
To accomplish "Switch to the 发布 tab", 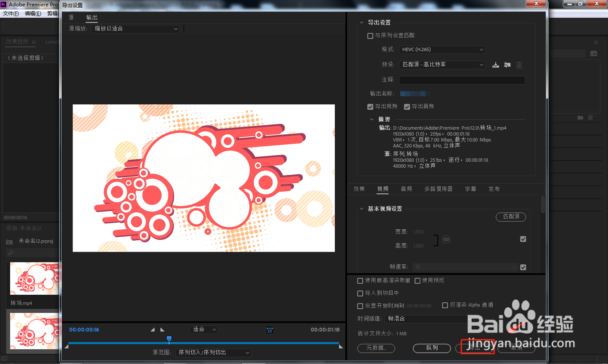I will (x=494, y=189).
